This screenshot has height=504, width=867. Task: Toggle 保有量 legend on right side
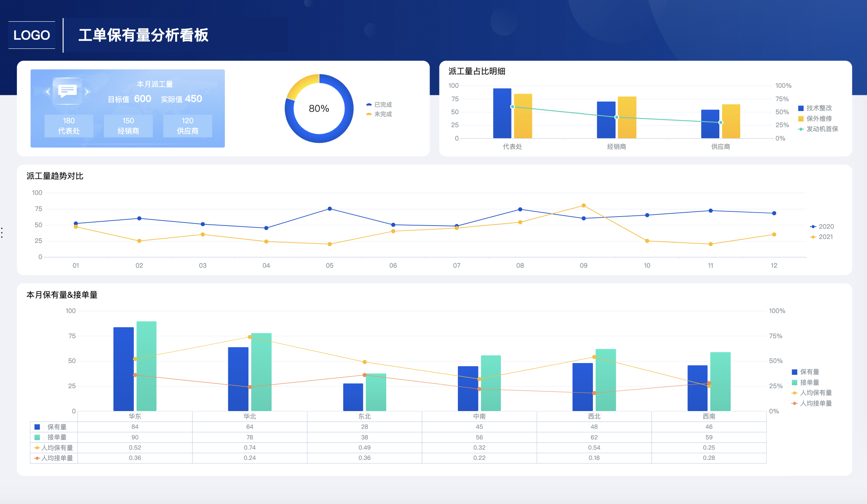806,372
